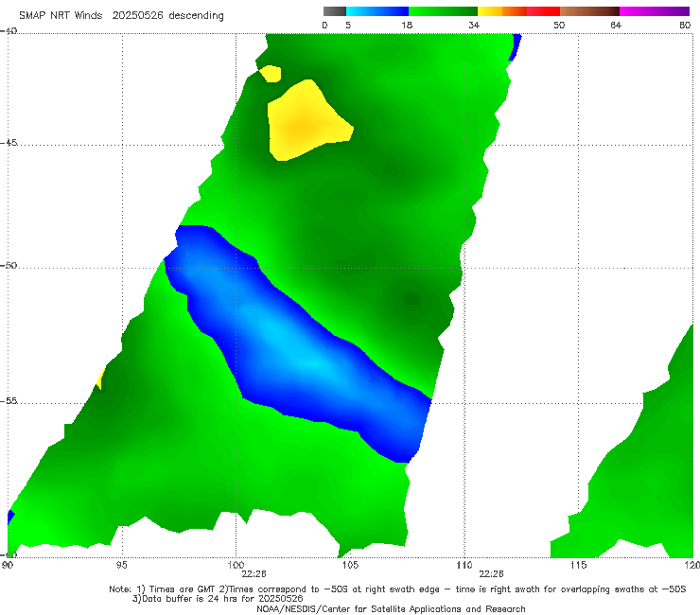700x615 pixels.
Task: Click the green segment of the color bar
Action: (x=443, y=11)
